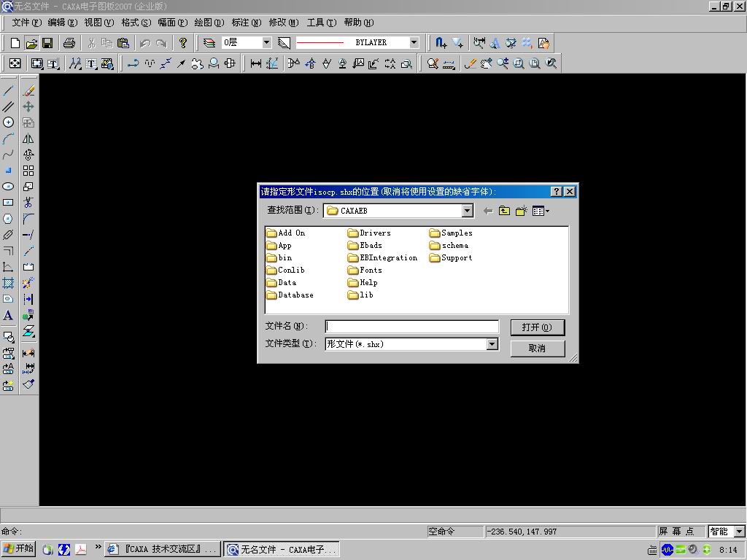Image resolution: width=747 pixels, height=560 pixels.
Task: Create new folder icon in dialog
Action: 522,211
